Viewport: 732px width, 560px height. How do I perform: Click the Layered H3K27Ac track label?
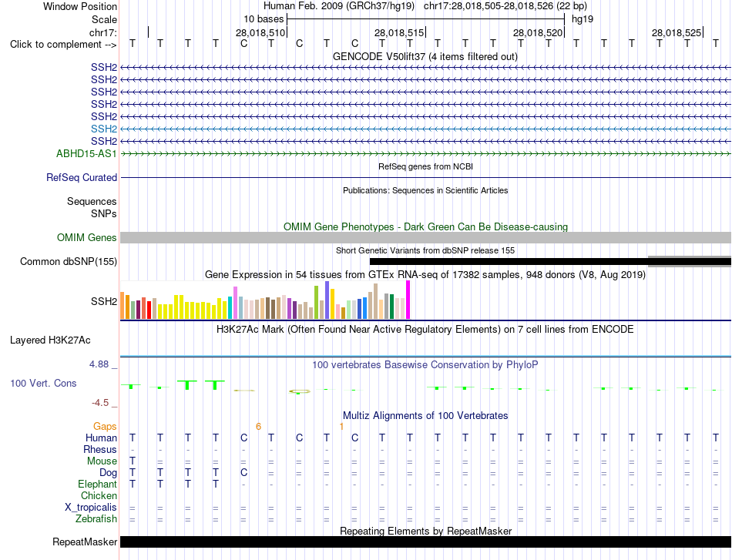50,340
